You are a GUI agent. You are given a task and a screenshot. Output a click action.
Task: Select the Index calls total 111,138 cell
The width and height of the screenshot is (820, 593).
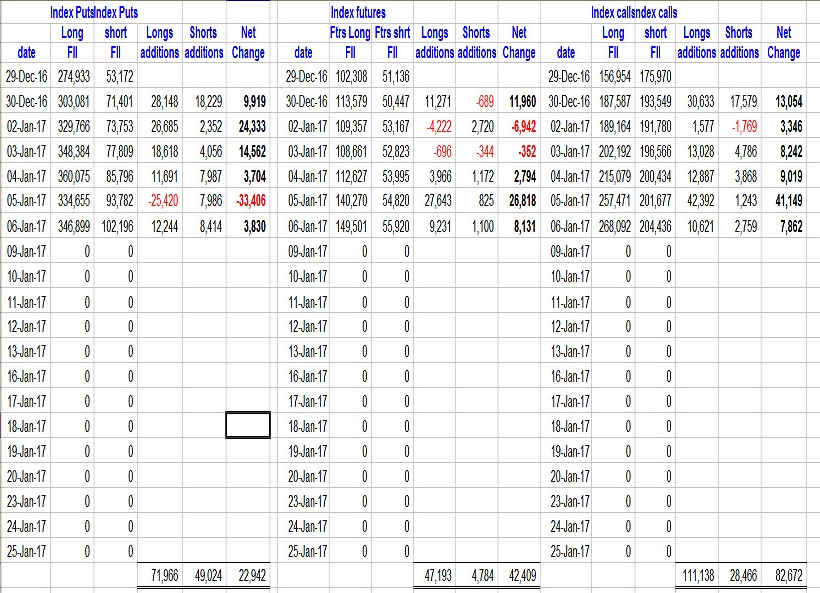699,575
